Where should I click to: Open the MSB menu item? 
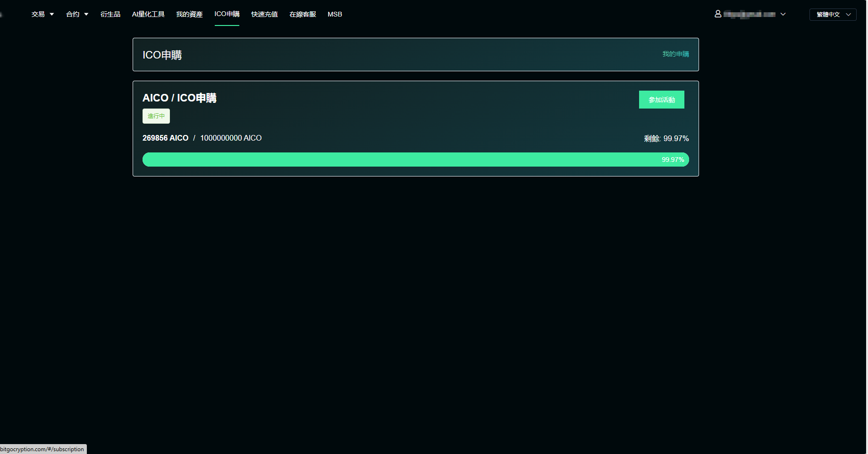click(335, 14)
